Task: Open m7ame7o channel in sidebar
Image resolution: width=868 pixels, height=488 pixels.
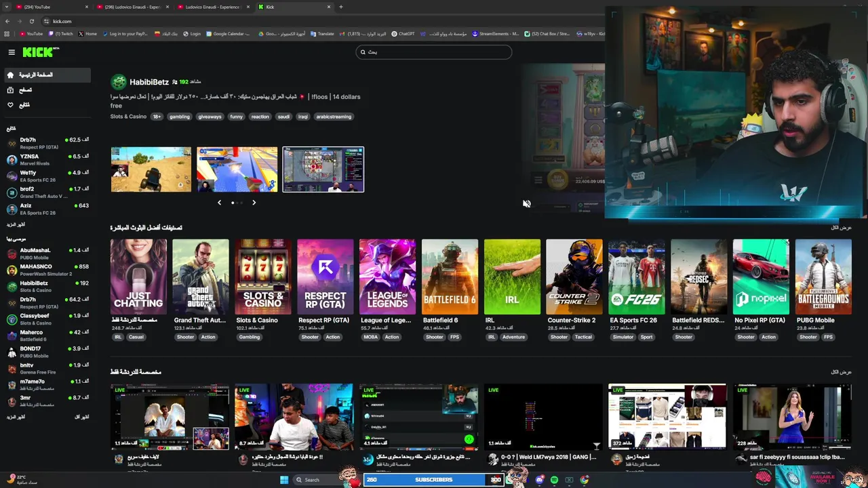Action: (x=47, y=384)
